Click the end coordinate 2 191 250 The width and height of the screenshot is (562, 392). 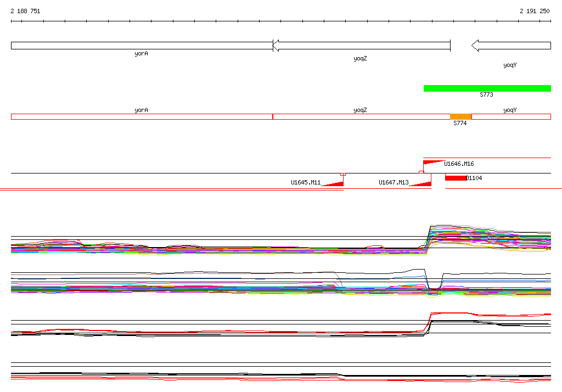click(535, 11)
